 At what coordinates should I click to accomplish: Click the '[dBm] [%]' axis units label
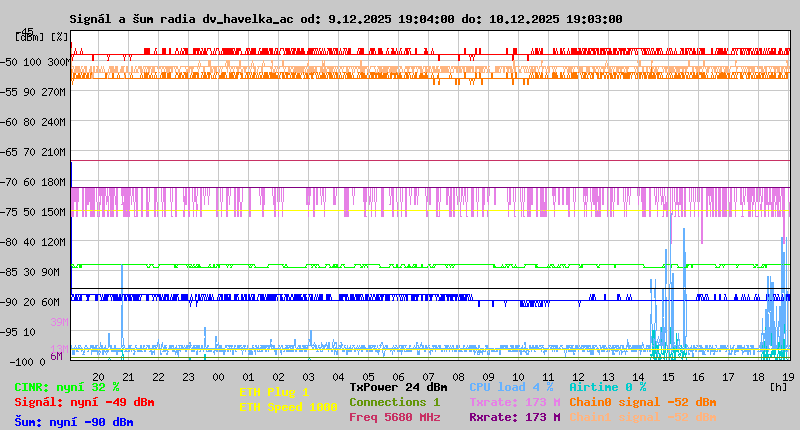pyautogui.click(x=41, y=37)
